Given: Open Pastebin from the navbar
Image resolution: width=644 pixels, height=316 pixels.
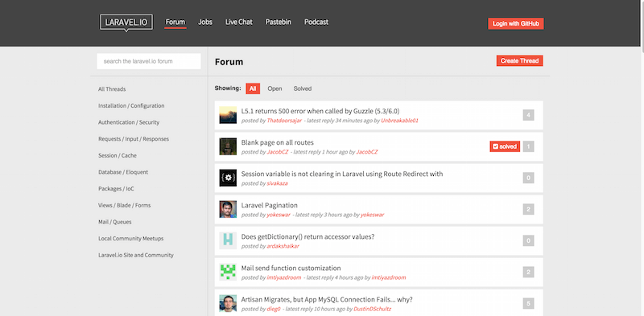Looking at the screenshot, I should [279, 23].
